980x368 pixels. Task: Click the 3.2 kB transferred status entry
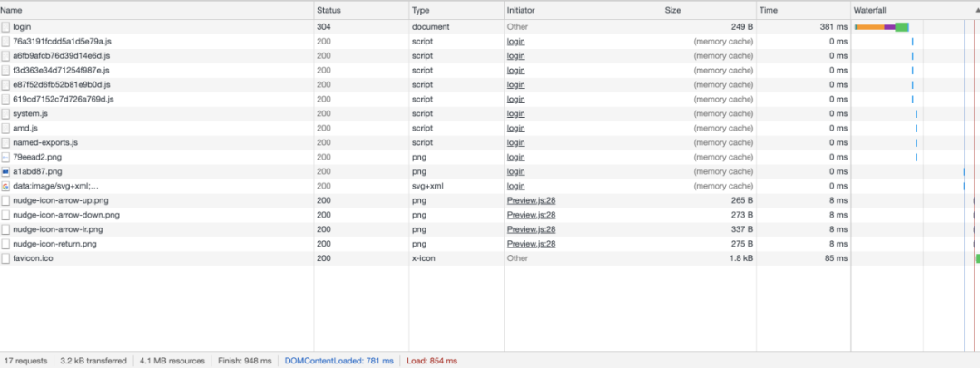pos(93,361)
